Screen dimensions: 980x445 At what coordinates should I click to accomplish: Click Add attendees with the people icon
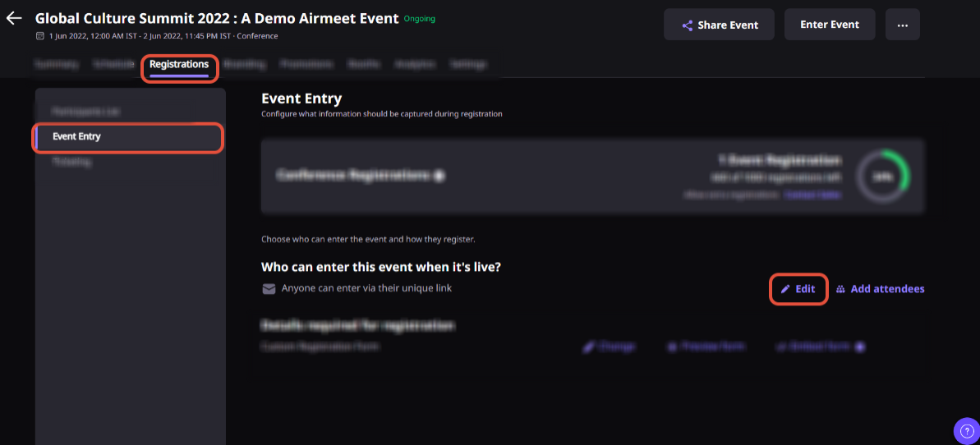(880, 289)
